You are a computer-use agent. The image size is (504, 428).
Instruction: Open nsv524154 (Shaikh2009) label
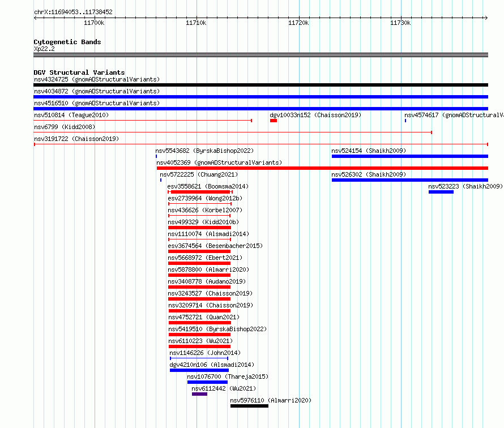point(369,151)
